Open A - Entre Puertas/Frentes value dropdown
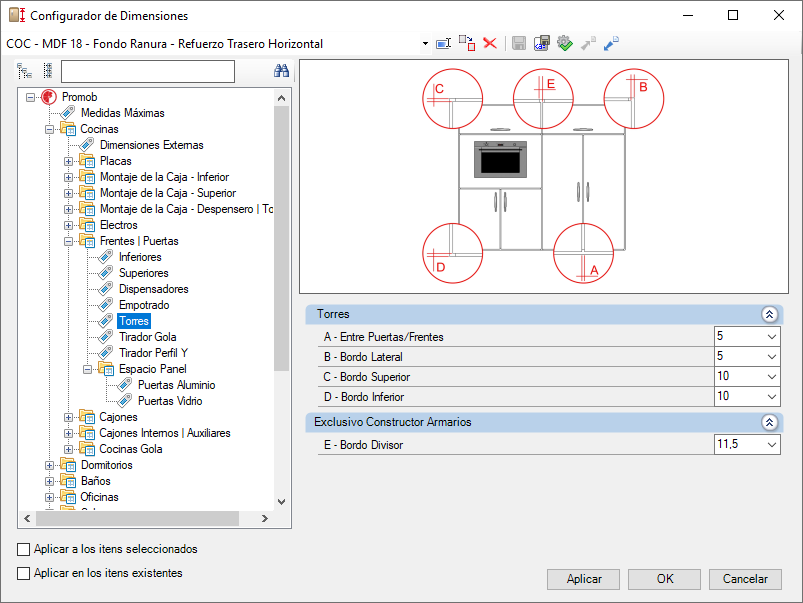 pos(772,337)
